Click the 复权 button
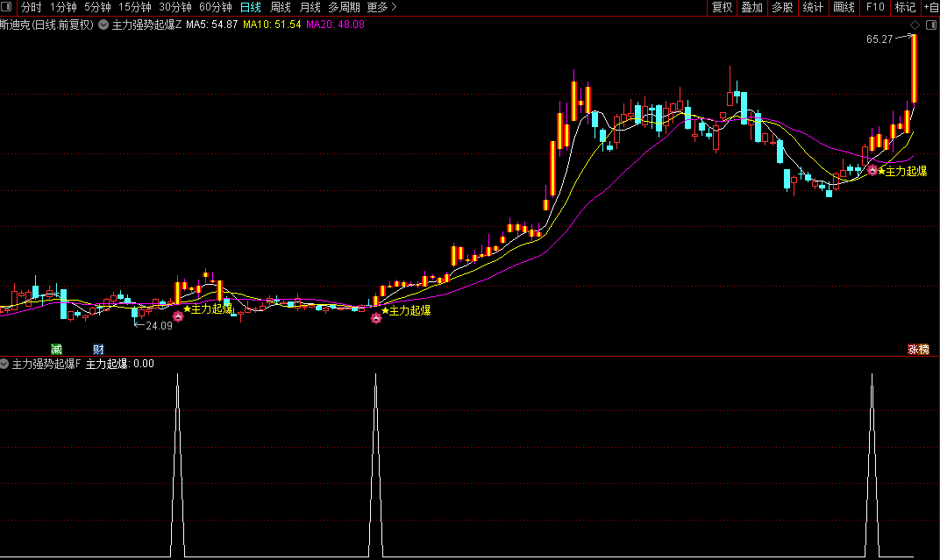Screen dimensions: 940x560 pos(722,7)
